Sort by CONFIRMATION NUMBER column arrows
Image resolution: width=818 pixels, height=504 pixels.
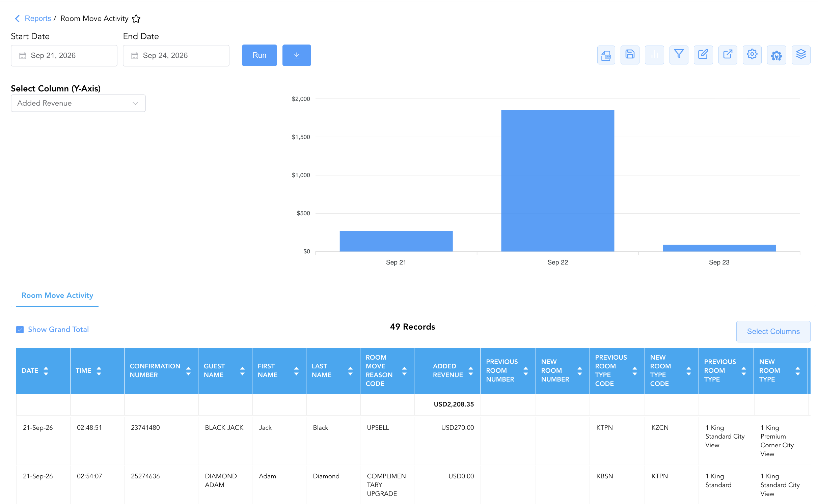[188, 371]
